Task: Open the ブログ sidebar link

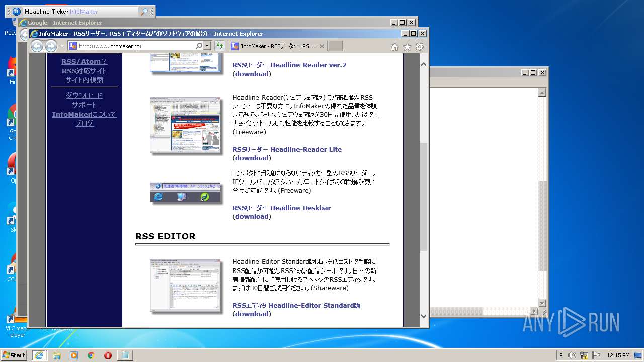Action: pos(84,123)
